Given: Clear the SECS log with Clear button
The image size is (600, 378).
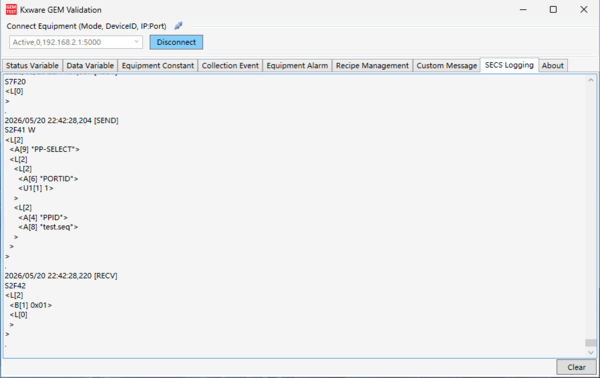Looking at the screenshot, I should click(x=576, y=367).
